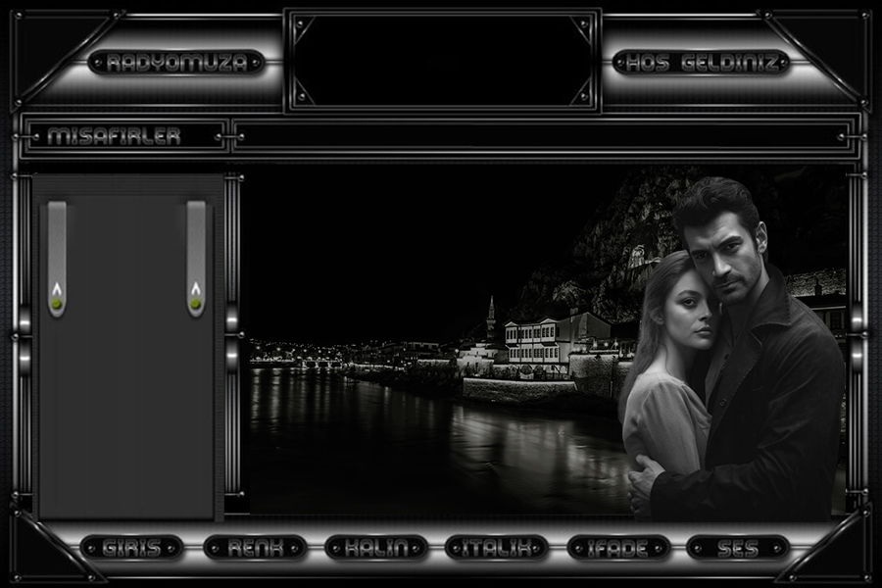Viewport: 882px width, 588px height.
Task: Click the HOS GELDINIZ welcome label
Action: pyautogui.click(x=702, y=64)
